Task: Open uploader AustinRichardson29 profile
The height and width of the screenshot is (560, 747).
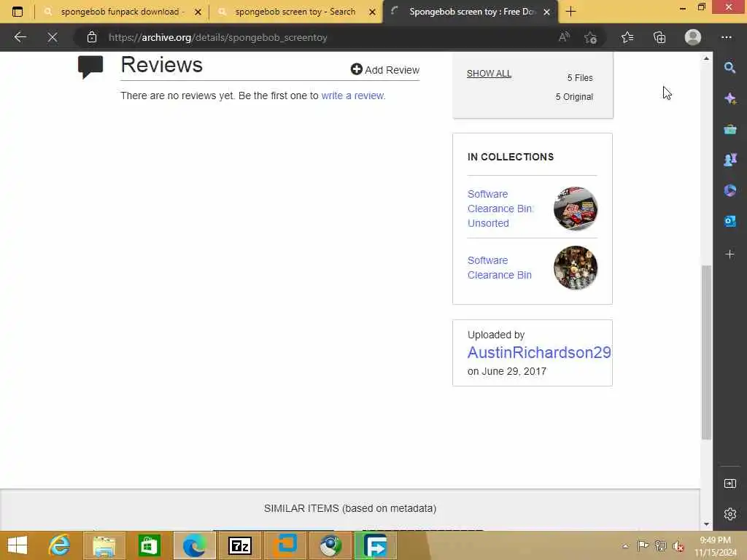Action: (539, 352)
